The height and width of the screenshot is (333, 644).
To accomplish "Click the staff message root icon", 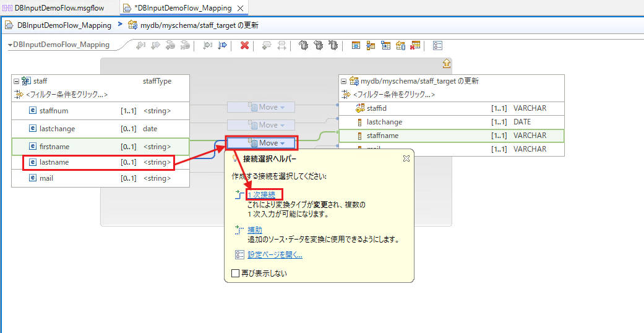I will (26, 81).
